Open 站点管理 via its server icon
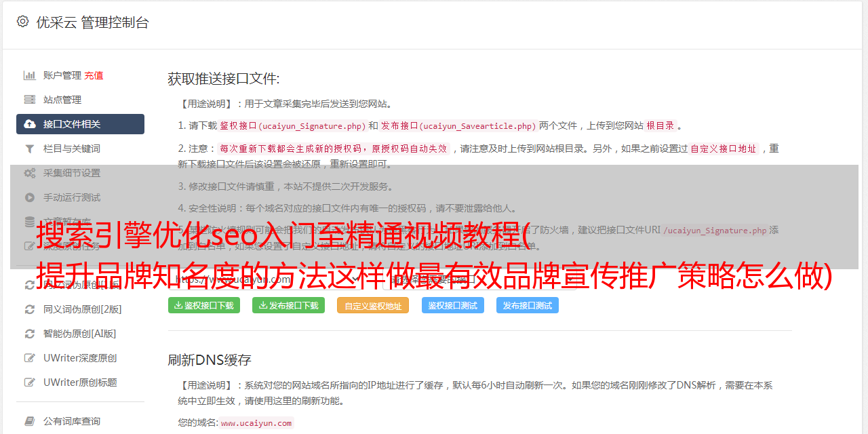 [30, 100]
